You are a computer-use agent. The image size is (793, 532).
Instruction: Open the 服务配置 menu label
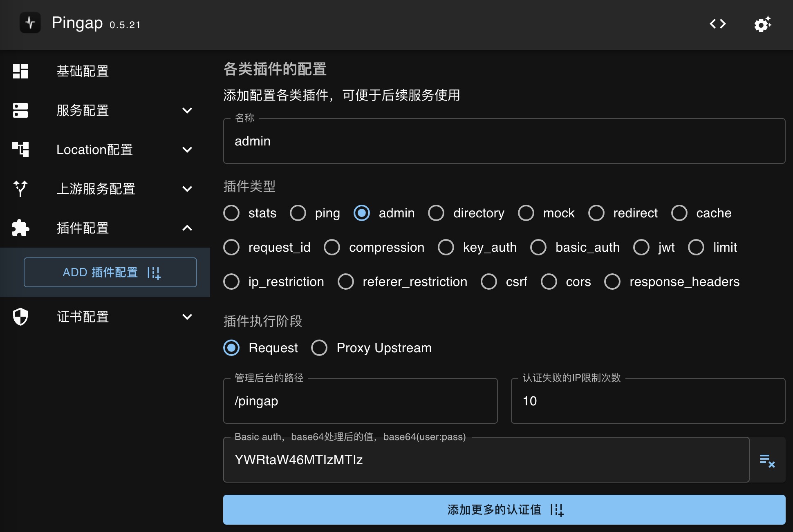coord(83,110)
